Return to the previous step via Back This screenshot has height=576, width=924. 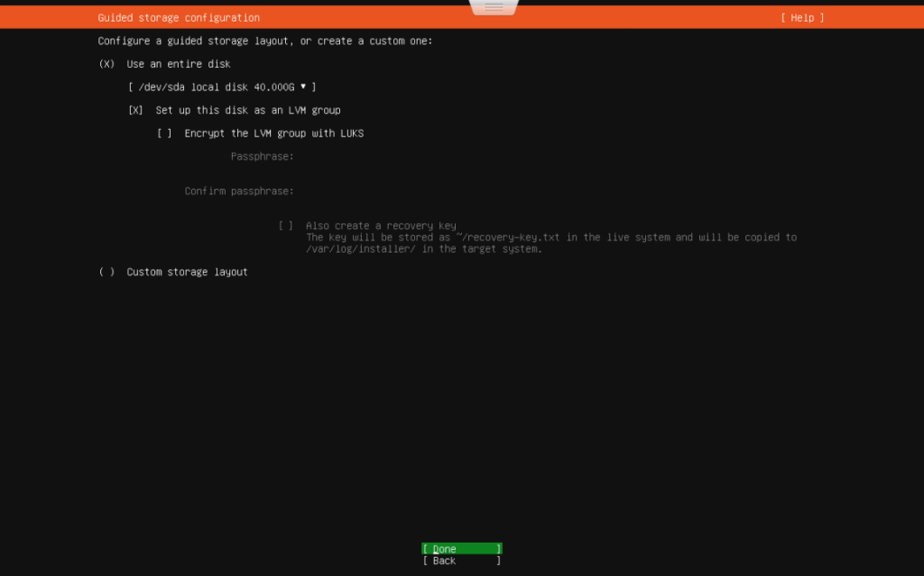pos(461,560)
